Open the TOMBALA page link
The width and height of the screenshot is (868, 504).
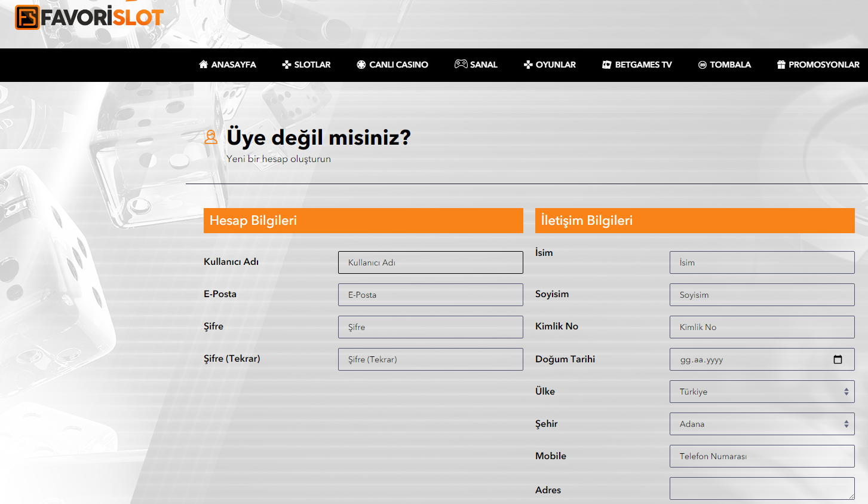coord(730,65)
